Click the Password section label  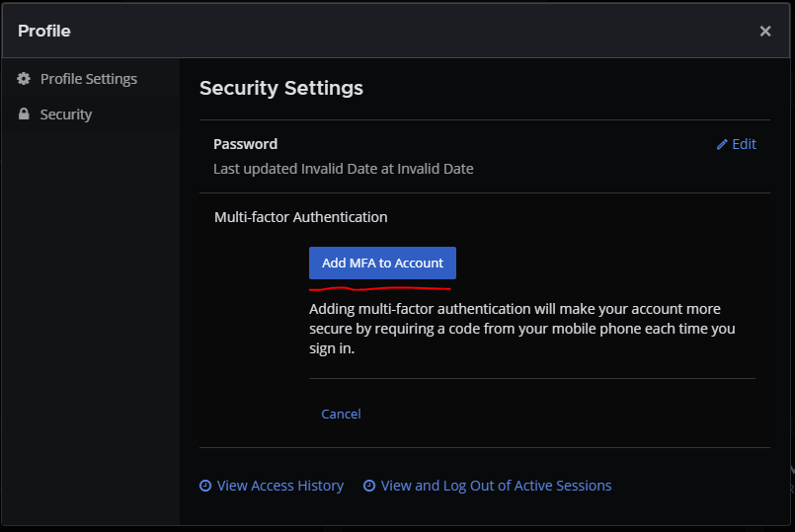click(x=245, y=144)
